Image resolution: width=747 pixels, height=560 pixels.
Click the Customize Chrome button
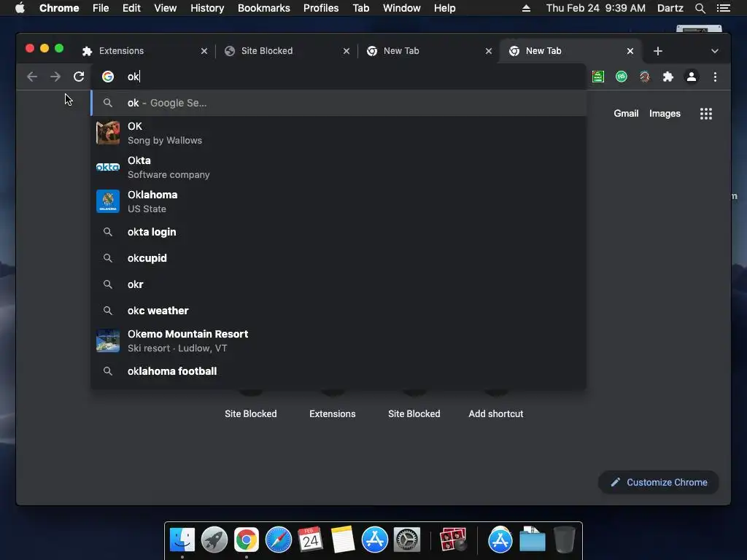pyautogui.click(x=659, y=483)
